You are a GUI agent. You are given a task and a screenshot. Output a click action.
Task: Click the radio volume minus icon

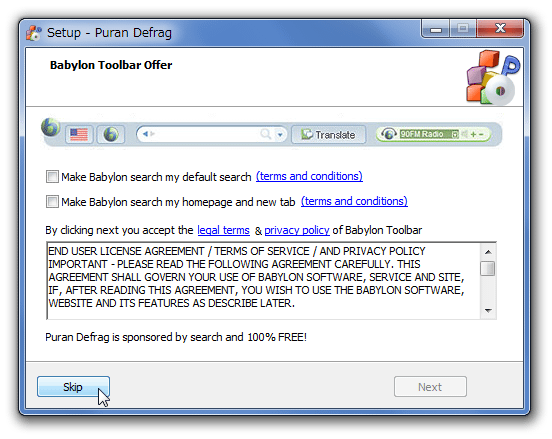pyautogui.click(x=481, y=134)
